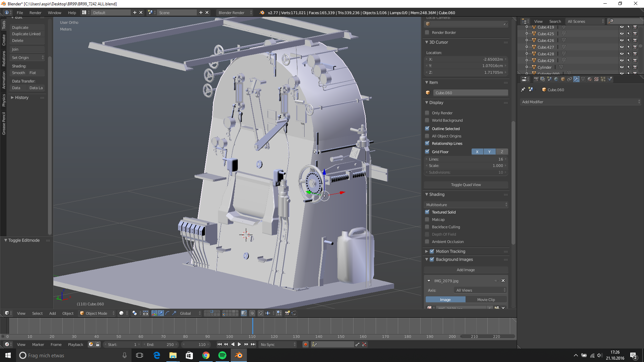Viewport: 644px width, 362px height.
Task: Open the 3D viewport Select menu
Action: tap(37, 313)
